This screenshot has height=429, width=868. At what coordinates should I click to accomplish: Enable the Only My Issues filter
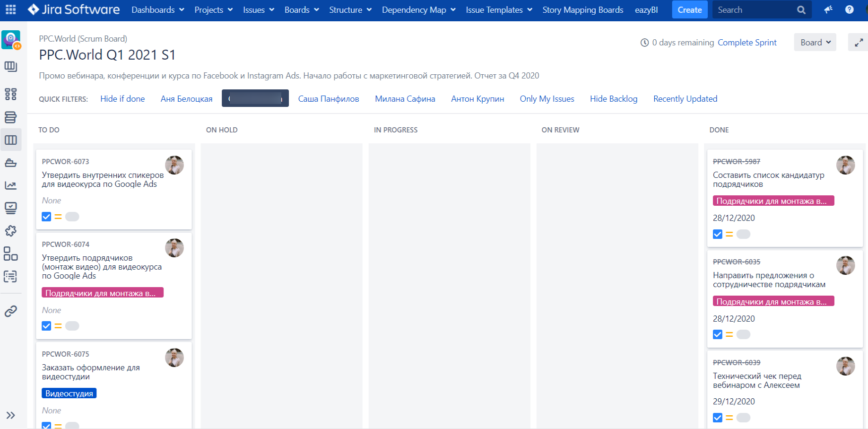[x=547, y=99]
